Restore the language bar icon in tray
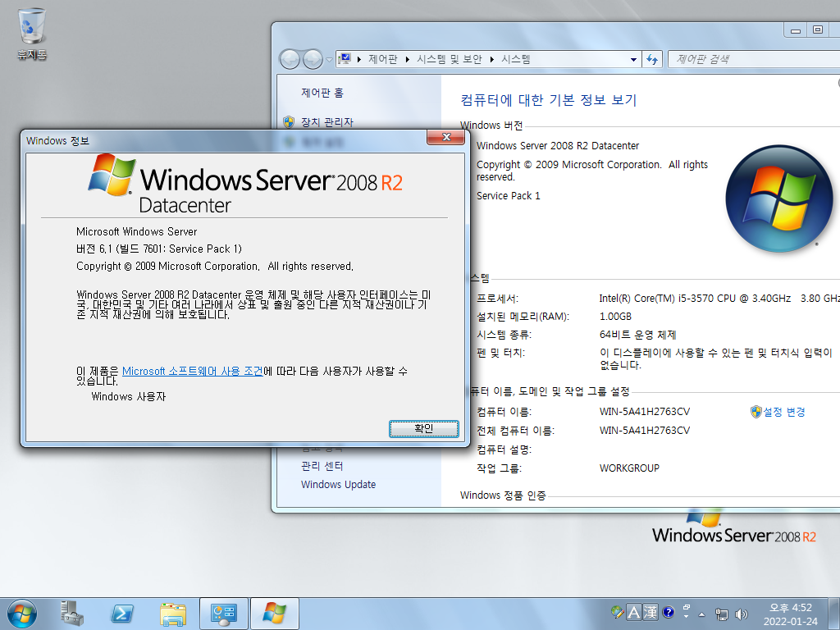Viewport: 840px width, 630px height. (x=687, y=607)
